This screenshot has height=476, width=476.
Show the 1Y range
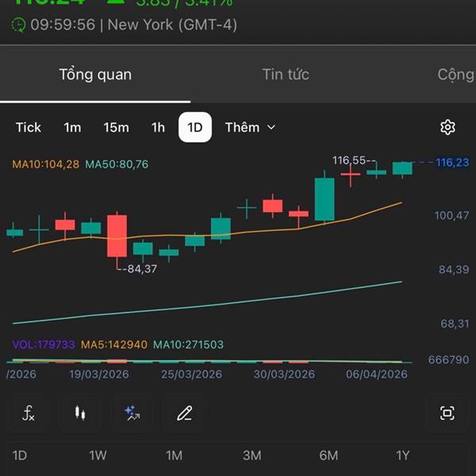[x=402, y=455]
